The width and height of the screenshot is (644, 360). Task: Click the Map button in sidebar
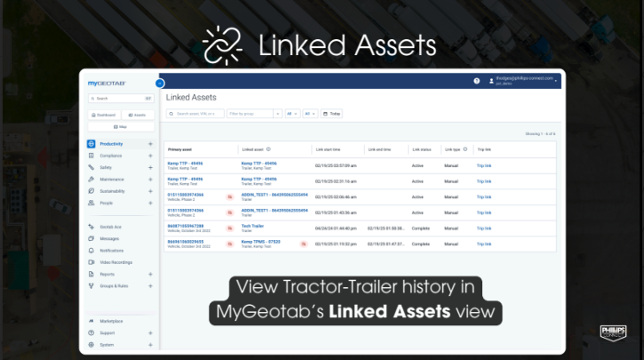click(x=121, y=127)
